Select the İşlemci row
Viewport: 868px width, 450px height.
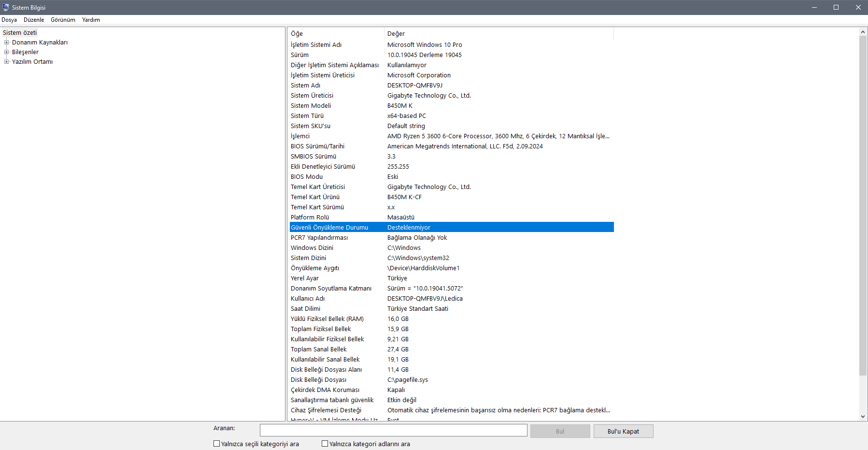(452, 136)
